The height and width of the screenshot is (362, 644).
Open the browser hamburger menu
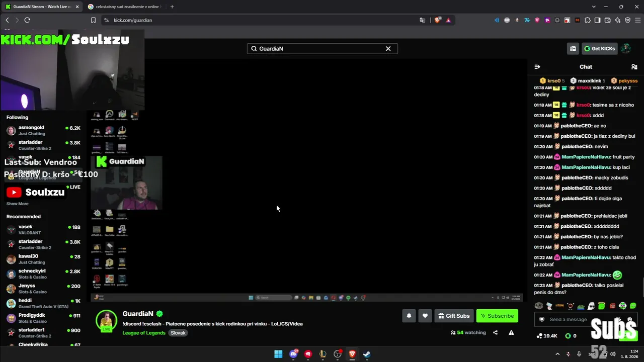coord(637,20)
